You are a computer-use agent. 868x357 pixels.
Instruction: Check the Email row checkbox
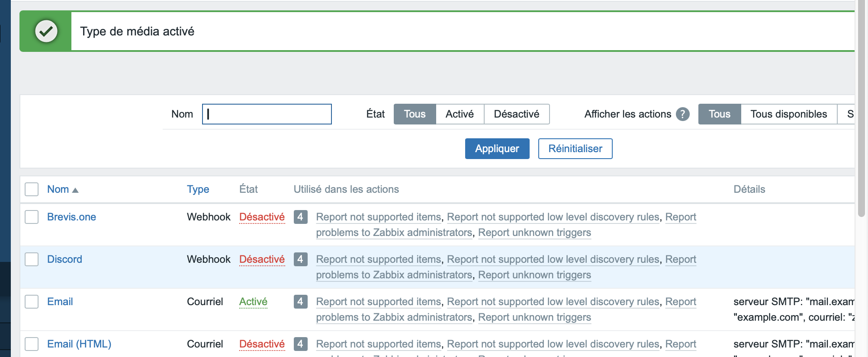click(32, 302)
